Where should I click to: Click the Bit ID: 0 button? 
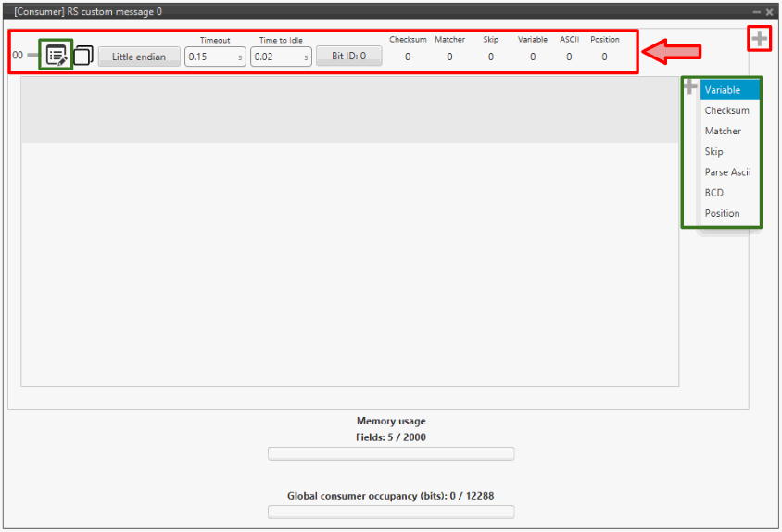(x=348, y=56)
